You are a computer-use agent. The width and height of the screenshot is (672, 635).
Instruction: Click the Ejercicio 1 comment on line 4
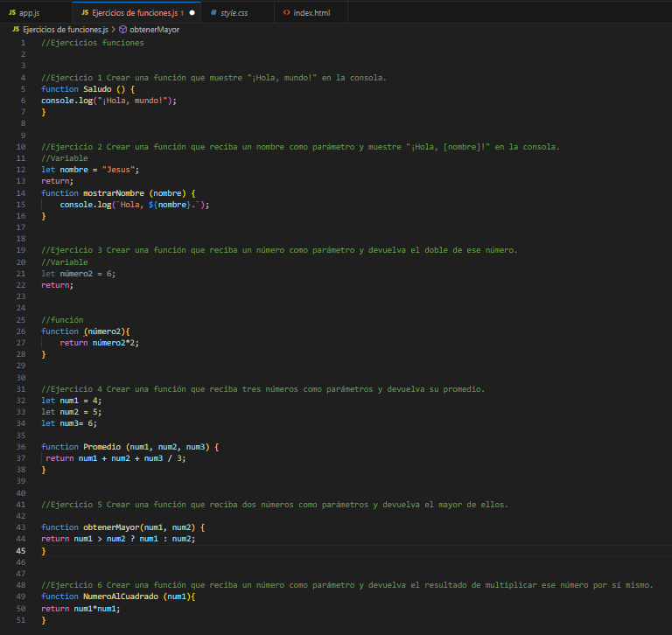213,78
